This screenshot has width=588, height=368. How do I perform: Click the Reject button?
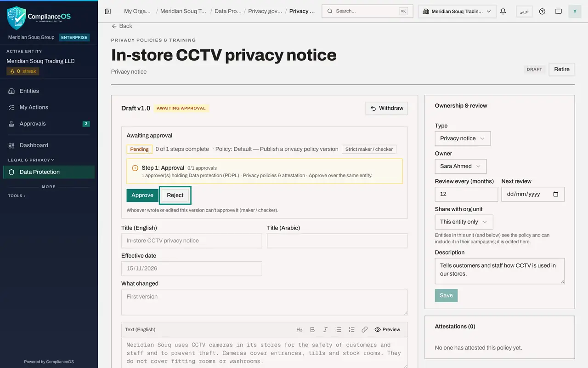point(175,195)
